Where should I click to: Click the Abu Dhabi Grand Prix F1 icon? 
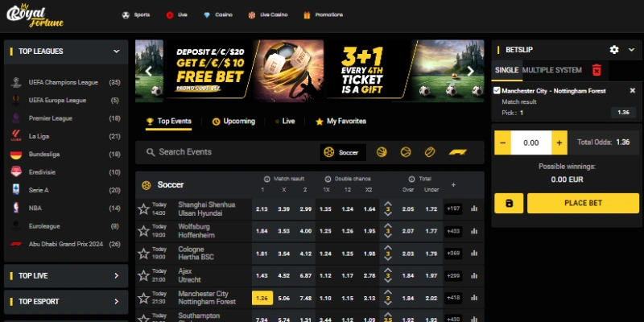point(16,244)
